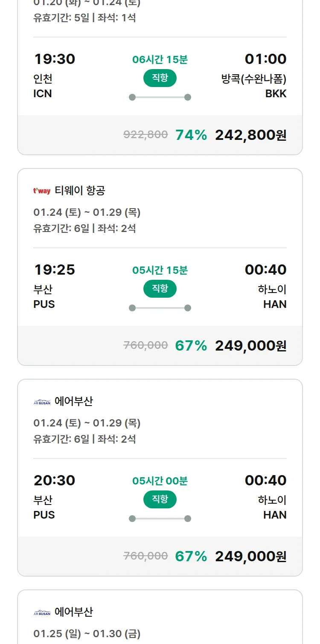Click the 67% discount on Air Busan flight
This screenshot has width=320, height=644.
click(x=191, y=556)
